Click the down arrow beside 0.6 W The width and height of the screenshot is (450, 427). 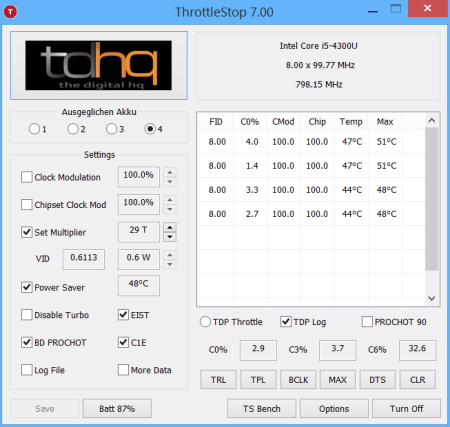[x=170, y=264]
